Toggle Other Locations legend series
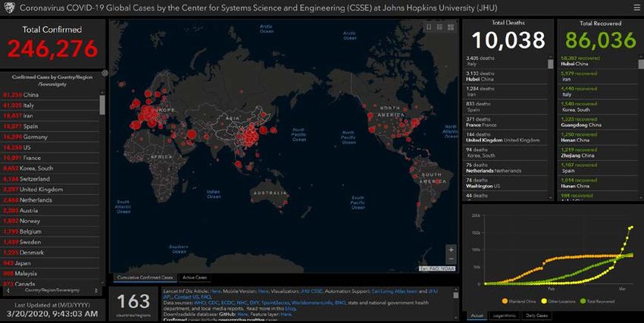Screen dimensions: 644x323 558,301
